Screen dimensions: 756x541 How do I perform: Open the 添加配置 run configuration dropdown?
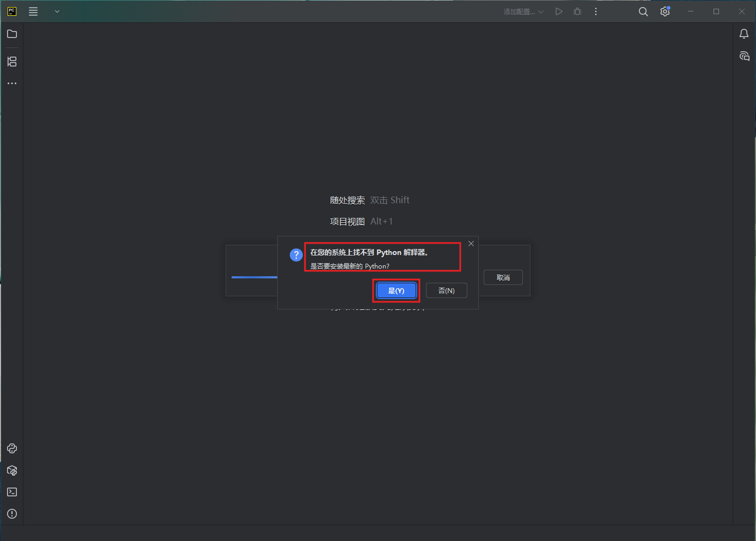point(523,11)
